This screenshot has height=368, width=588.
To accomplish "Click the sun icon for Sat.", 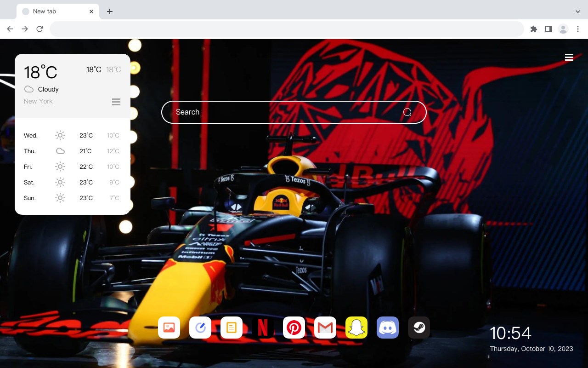I will 60,182.
